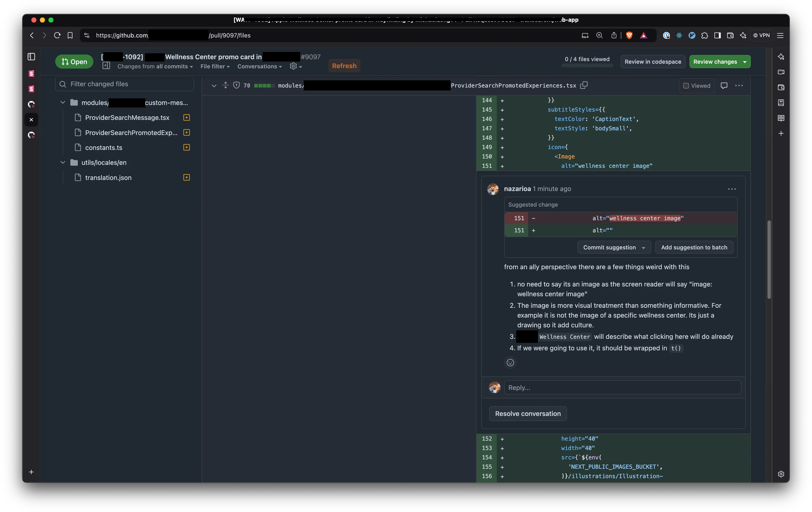
Task: Add an emoji reaction to nazarioa's comment
Action: [x=510, y=362]
